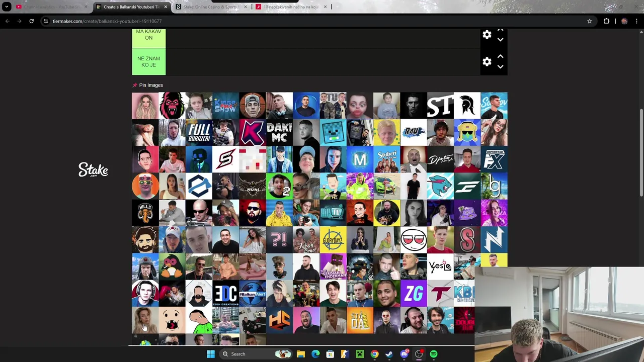Choose the orange HC logo thumbnail
Screen dimensions: 644x362
point(279,320)
